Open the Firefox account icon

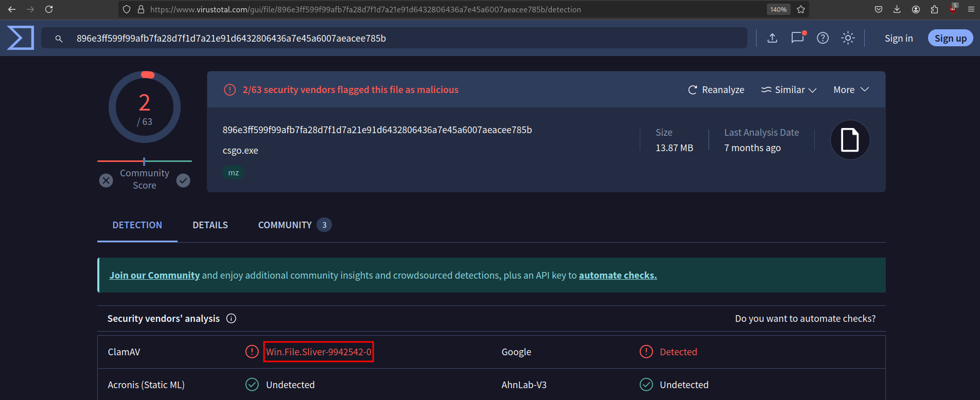916,9
